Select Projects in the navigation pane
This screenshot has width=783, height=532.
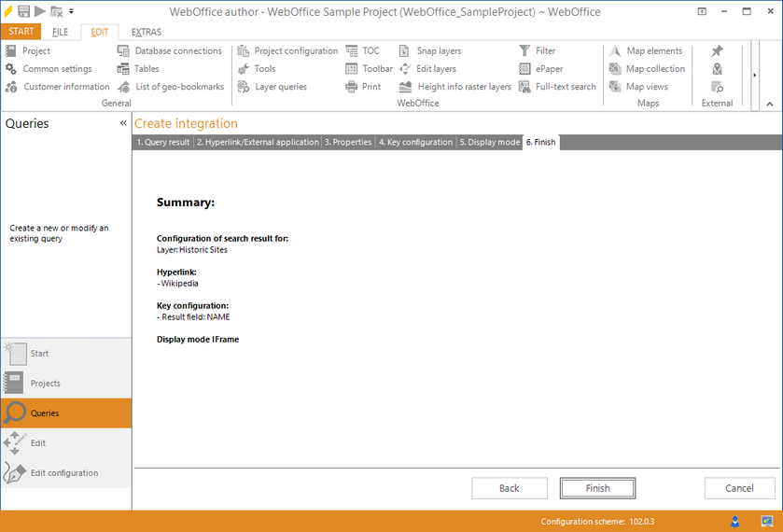pyautogui.click(x=66, y=384)
